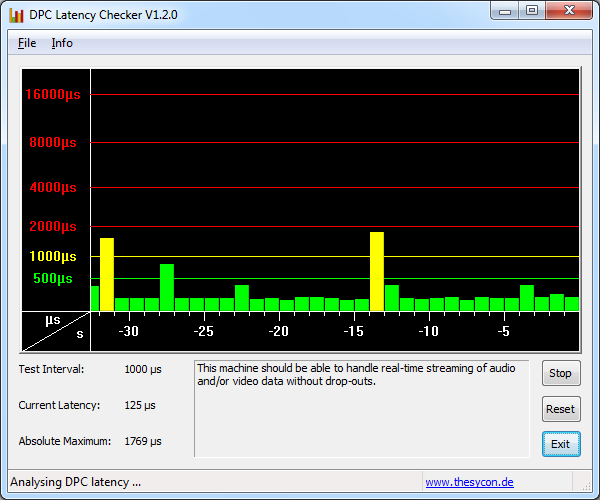Maximize the DPC Latency Checker window
This screenshot has width=600, height=500.
tap(532, 11)
